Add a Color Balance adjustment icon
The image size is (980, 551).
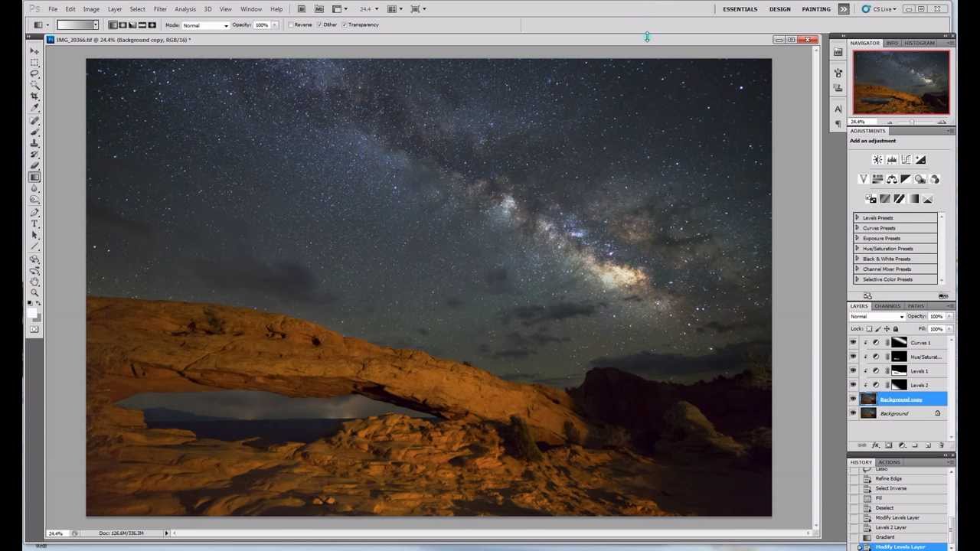pos(892,179)
